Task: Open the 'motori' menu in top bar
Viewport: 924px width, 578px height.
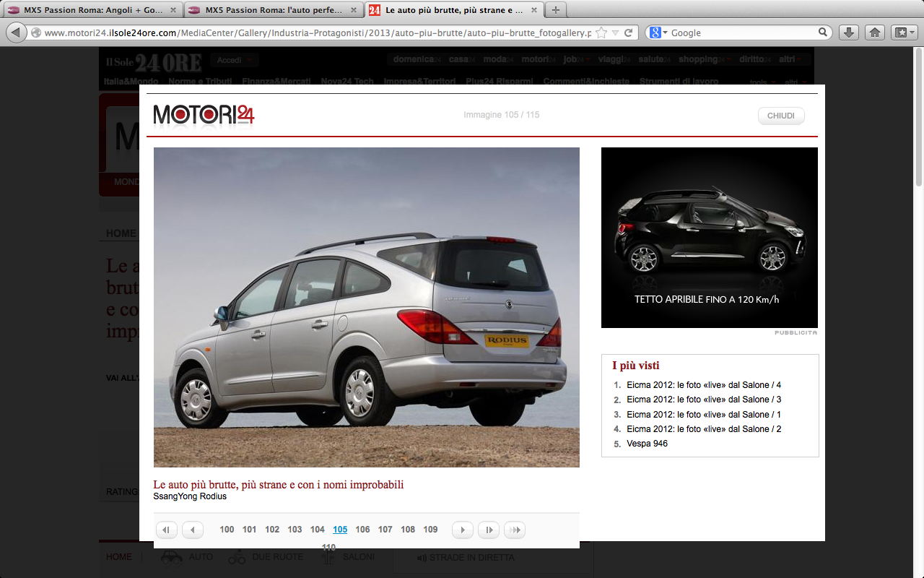Action: tap(538, 59)
